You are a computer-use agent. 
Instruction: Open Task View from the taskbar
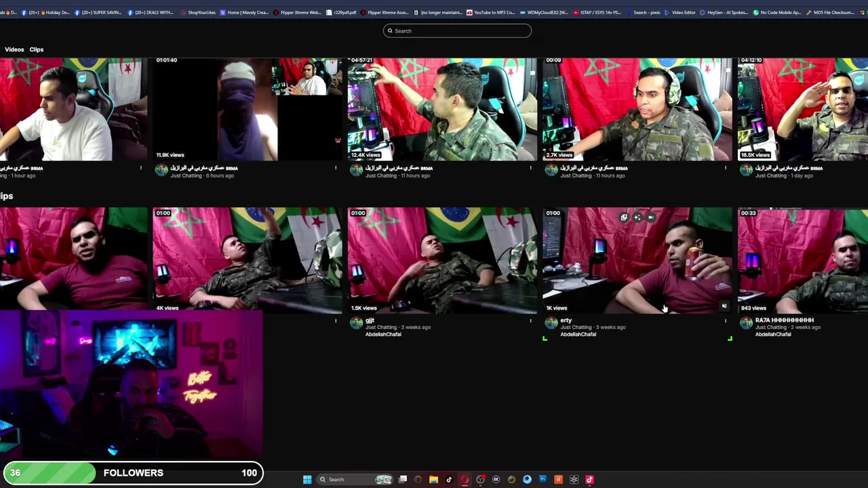coord(403,479)
